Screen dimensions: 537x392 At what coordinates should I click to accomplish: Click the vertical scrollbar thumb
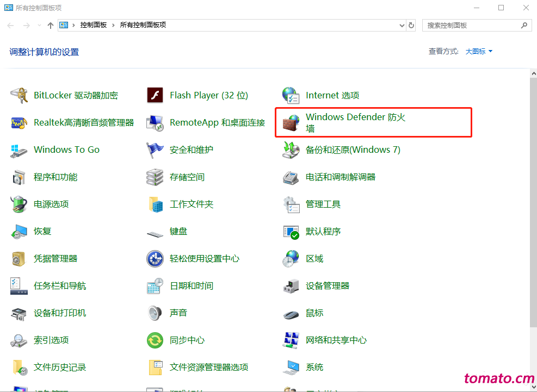point(533,202)
